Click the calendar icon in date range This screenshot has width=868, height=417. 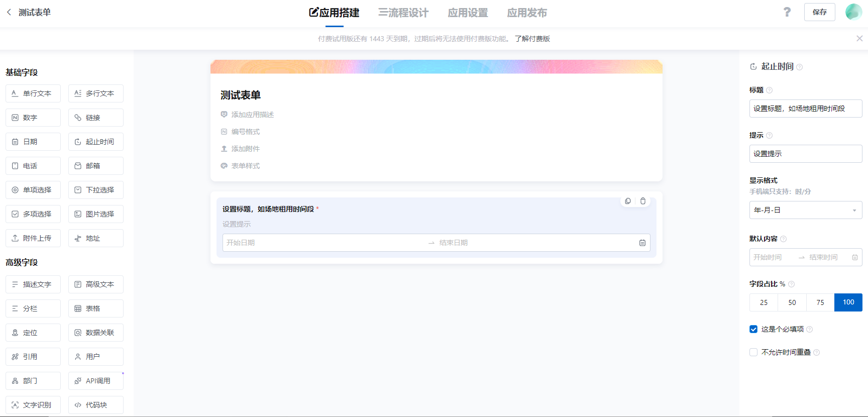(x=642, y=243)
